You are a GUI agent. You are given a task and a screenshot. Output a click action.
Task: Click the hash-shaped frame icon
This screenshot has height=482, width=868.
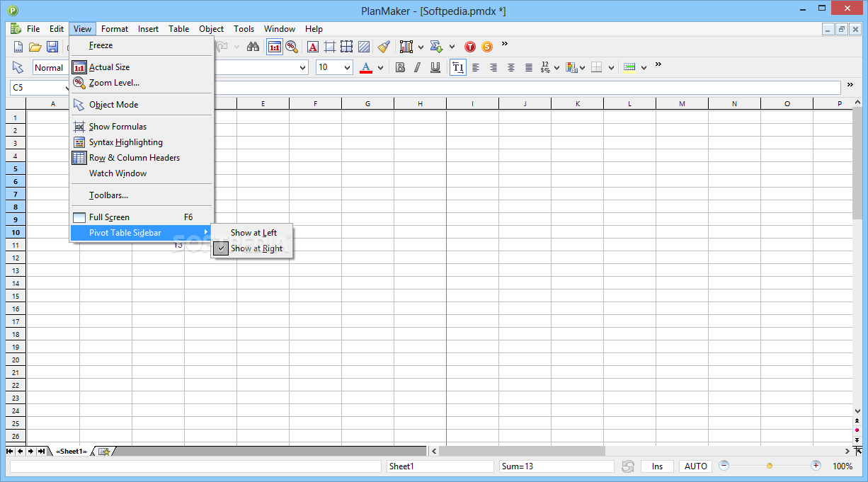330,47
